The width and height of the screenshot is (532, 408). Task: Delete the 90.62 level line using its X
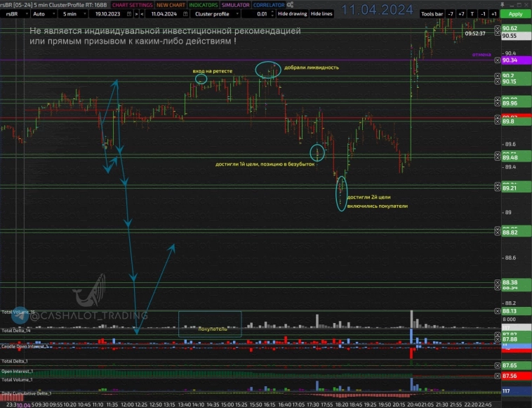tap(498, 29)
